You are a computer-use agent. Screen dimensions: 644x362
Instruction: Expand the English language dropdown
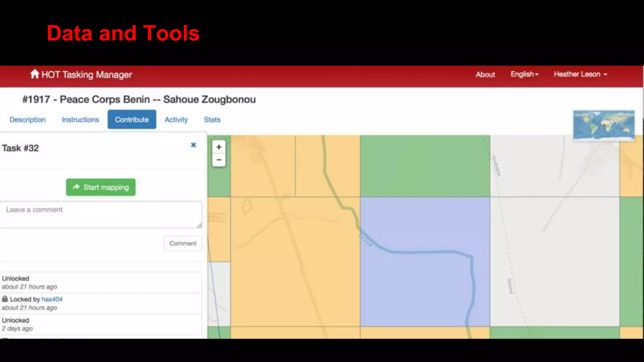pyautogui.click(x=525, y=74)
